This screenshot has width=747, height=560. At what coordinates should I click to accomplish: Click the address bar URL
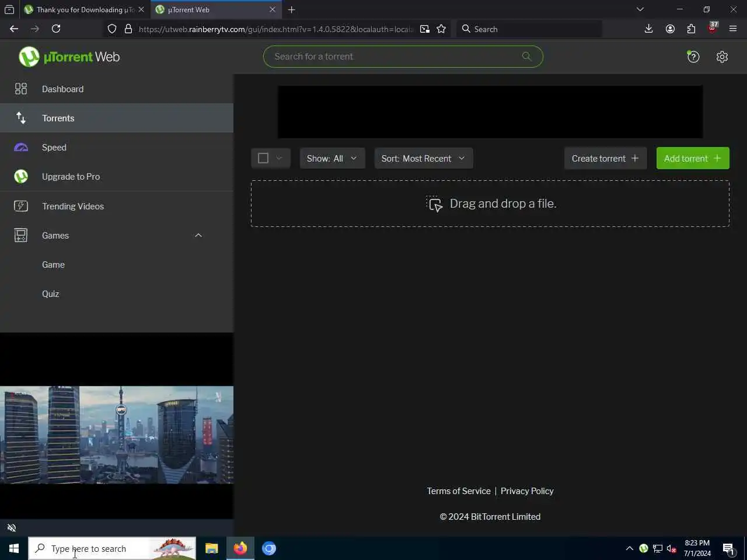(x=276, y=29)
